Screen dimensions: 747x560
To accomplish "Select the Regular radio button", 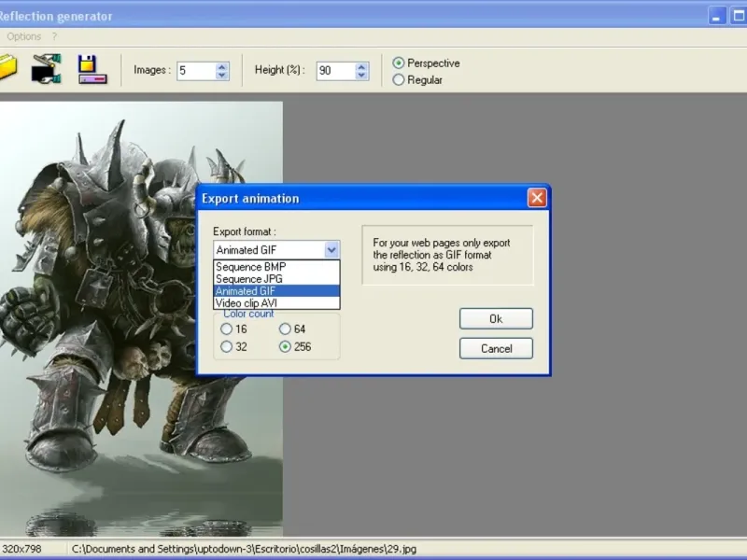I will [399, 80].
